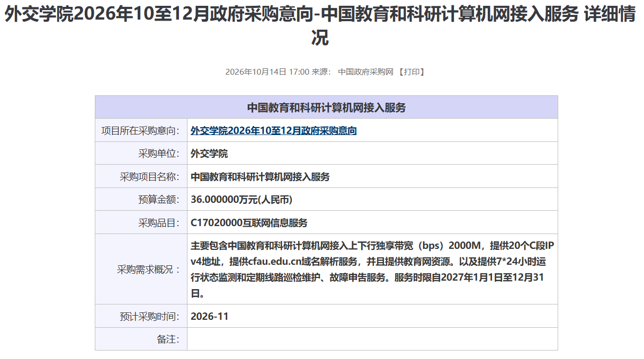
Task: Click the page title heading
Action: pyautogui.click(x=320, y=26)
